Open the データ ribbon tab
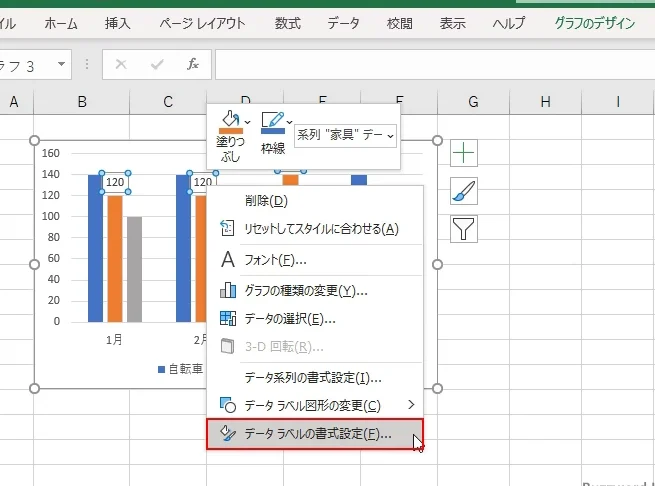The height and width of the screenshot is (486, 655). (x=343, y=23)
